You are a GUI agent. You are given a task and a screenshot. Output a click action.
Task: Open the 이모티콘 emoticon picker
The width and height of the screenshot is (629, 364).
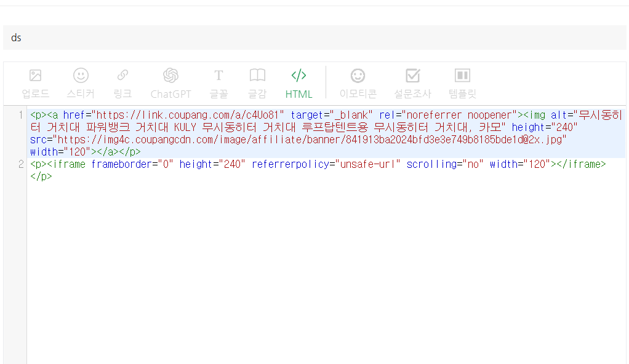coord(358,83)
